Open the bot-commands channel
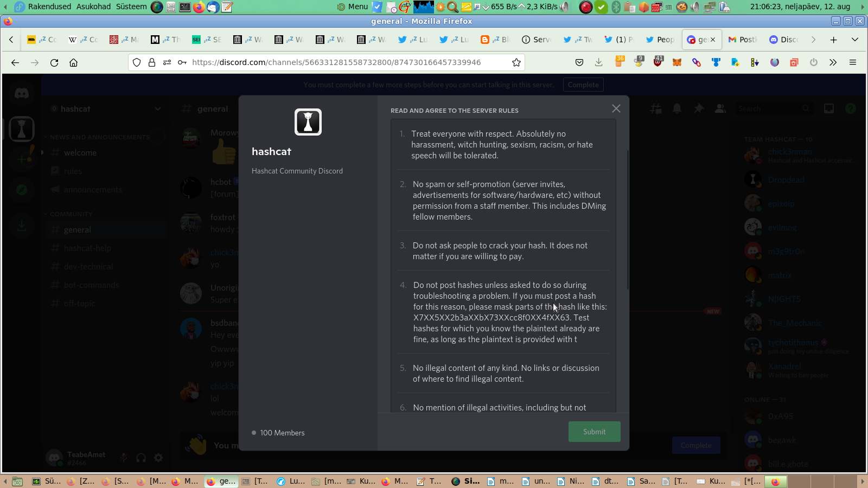This screenshot has width=868, height=488. tap(106, 285)
